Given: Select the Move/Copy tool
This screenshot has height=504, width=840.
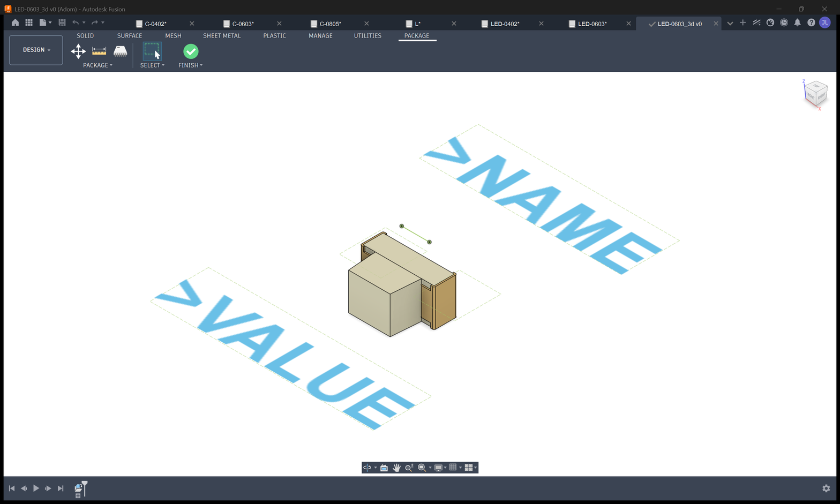Looking at the screenshot, I should tap(78, 51).
